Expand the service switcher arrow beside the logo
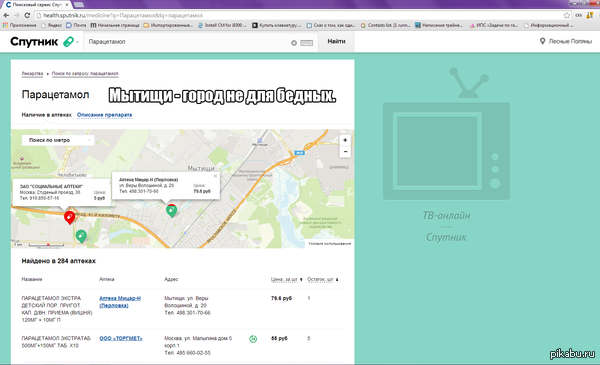The image size is (600, 365). [77, 42]
